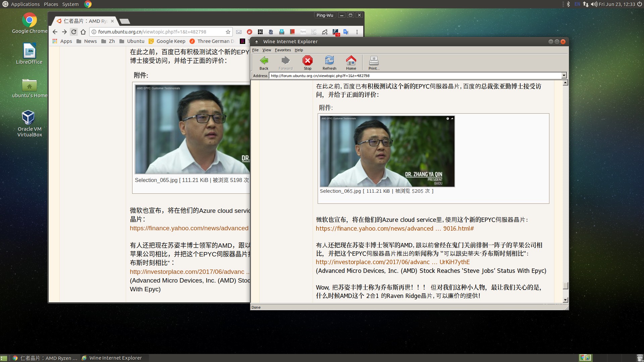Open the finance.yahoo.com link in Wine Internet Explorer

pos(395,229)
